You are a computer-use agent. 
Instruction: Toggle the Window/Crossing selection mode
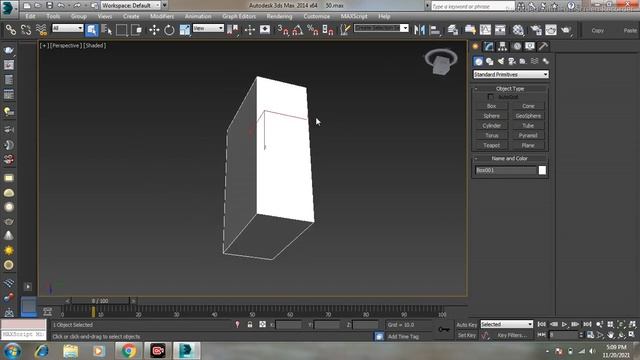[x=136, y=30]
